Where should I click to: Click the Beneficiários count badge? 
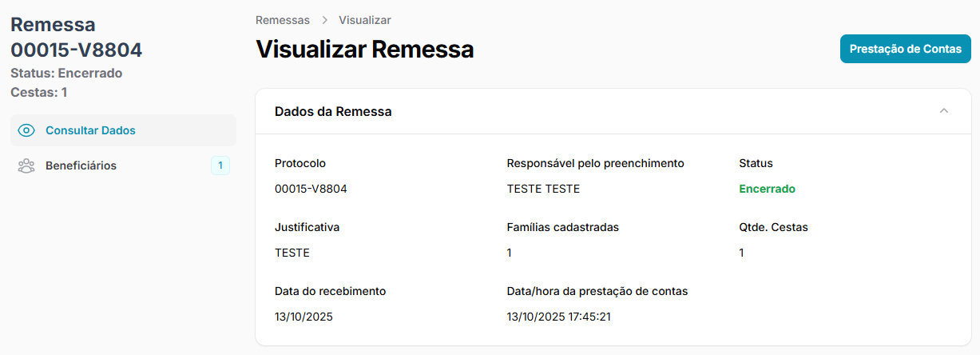(220, 166)
